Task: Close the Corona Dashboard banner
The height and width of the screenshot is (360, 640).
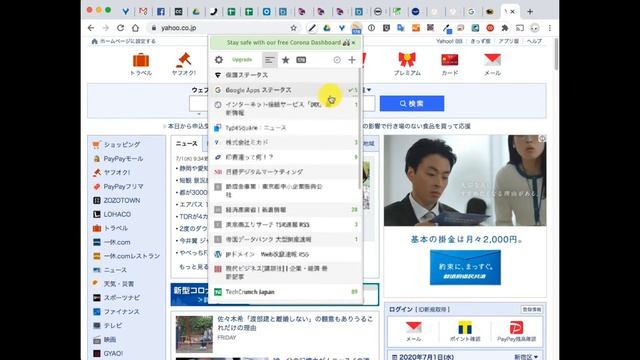Action: point(353,42)
